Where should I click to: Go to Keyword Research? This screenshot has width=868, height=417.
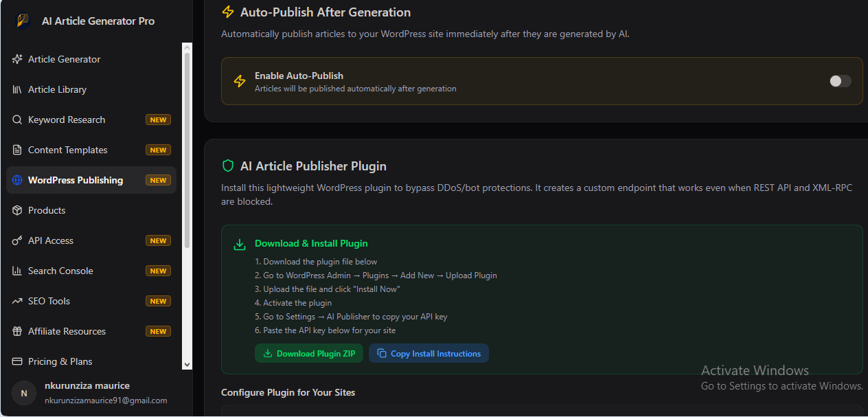click(91, 120)
